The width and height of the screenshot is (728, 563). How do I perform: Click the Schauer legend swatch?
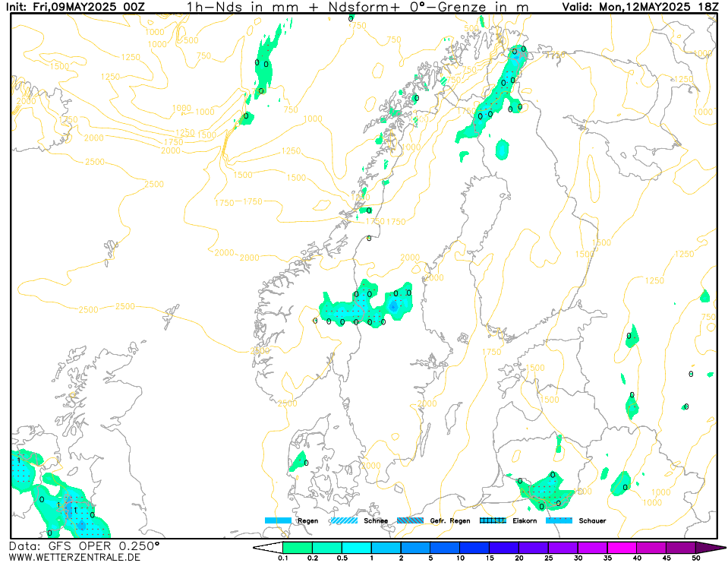(559, 520)
